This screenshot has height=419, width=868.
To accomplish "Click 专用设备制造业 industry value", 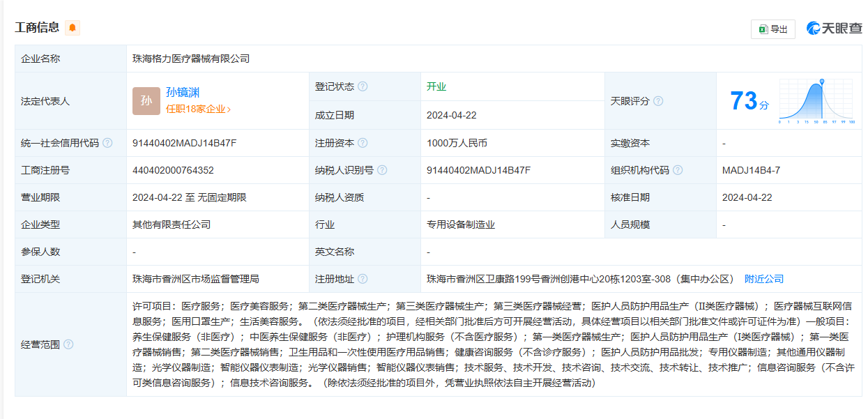I will click(461, 224).
